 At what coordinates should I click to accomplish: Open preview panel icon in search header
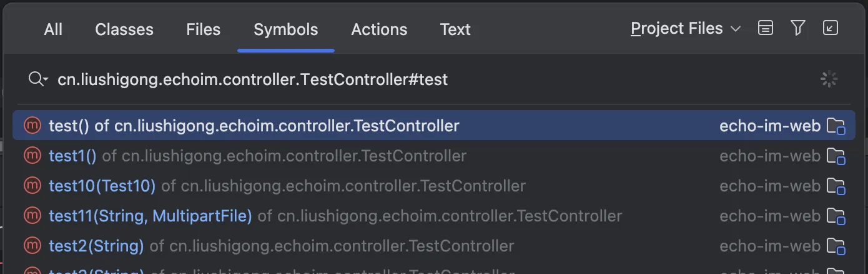(765, 28)
